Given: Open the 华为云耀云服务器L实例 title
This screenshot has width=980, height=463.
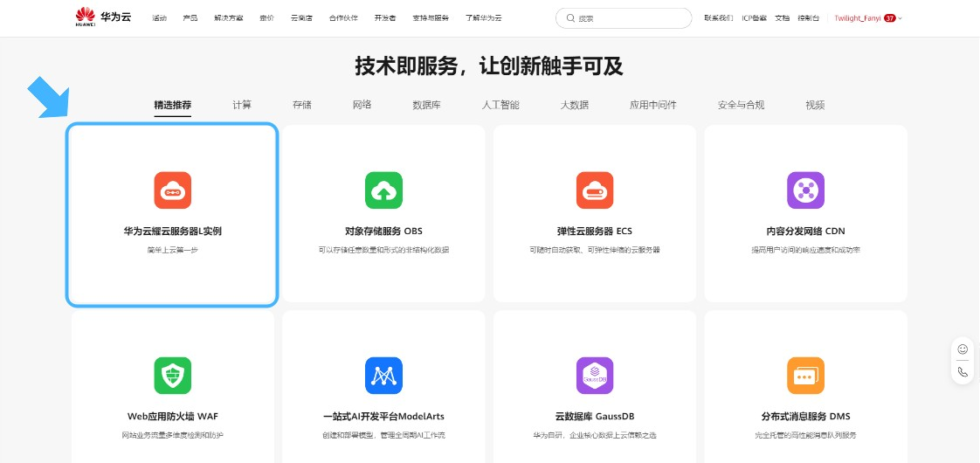Looking at the screenshot, I should coord(172,231).
